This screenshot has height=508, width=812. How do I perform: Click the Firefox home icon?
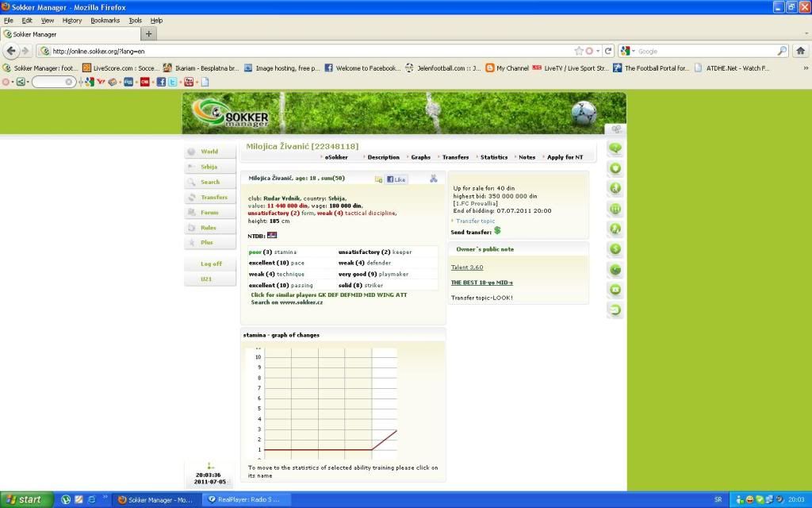pos(800,51)
